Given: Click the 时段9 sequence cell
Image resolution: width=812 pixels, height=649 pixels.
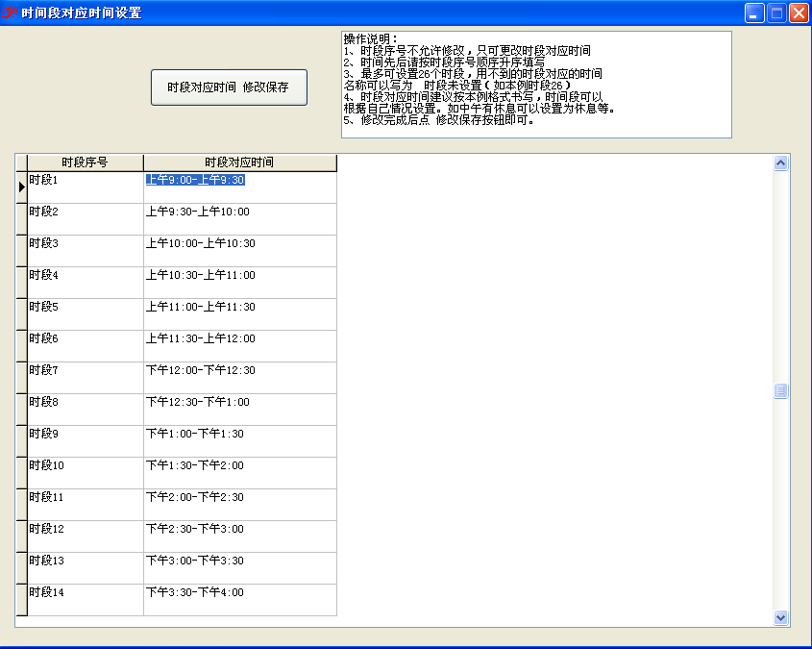Looking at the screenshot, I should click(x=85, y=441).
